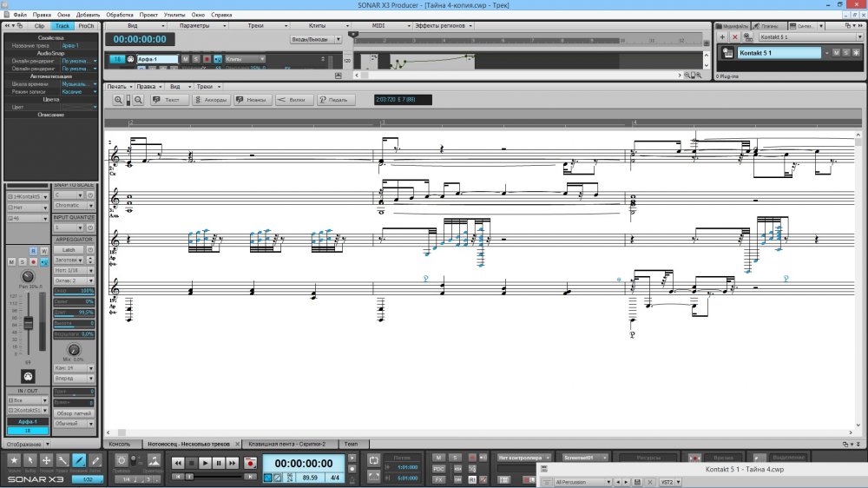Switch to the ProCh inspector tab

(x=87, y=26)
